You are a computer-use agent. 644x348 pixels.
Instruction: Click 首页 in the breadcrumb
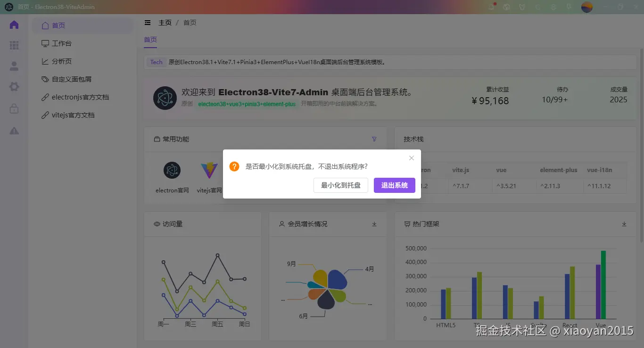coord(190,23)
